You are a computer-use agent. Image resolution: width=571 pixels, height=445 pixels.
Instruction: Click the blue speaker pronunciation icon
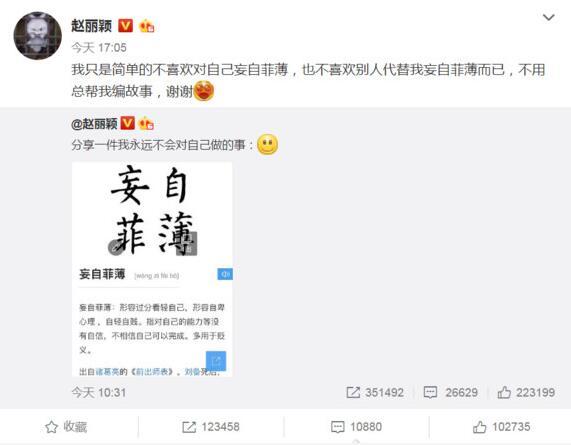coord(225,274)
